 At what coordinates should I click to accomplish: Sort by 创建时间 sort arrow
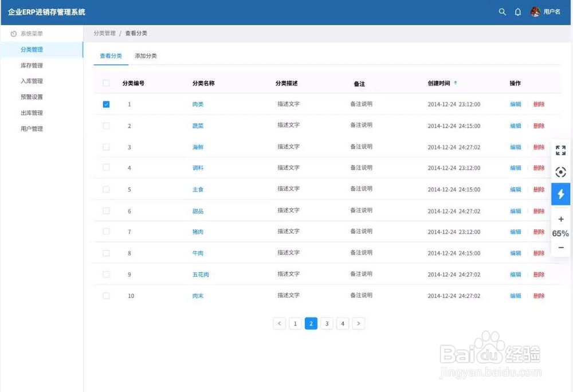456,83
